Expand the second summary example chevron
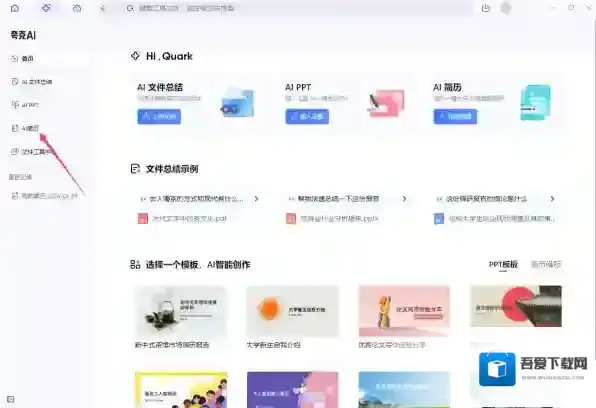Viewport: 596px width, 408px height. [x=404, y=199]
